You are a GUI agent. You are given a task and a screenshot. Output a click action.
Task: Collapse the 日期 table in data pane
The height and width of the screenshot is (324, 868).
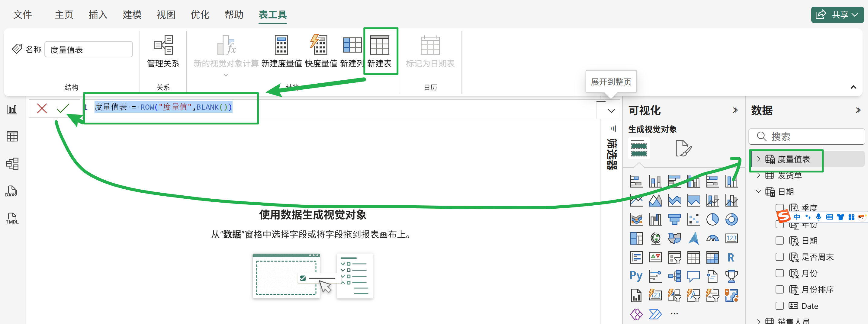(x=758, y=192)
